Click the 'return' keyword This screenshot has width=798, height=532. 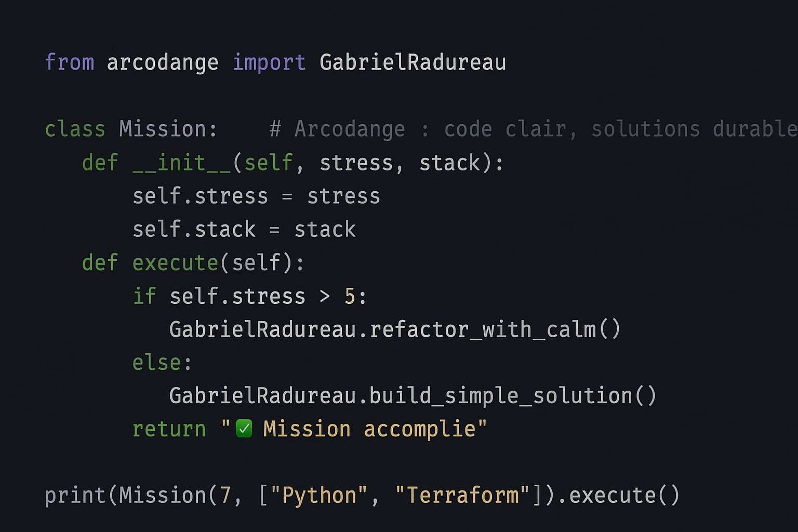point(169,429)
